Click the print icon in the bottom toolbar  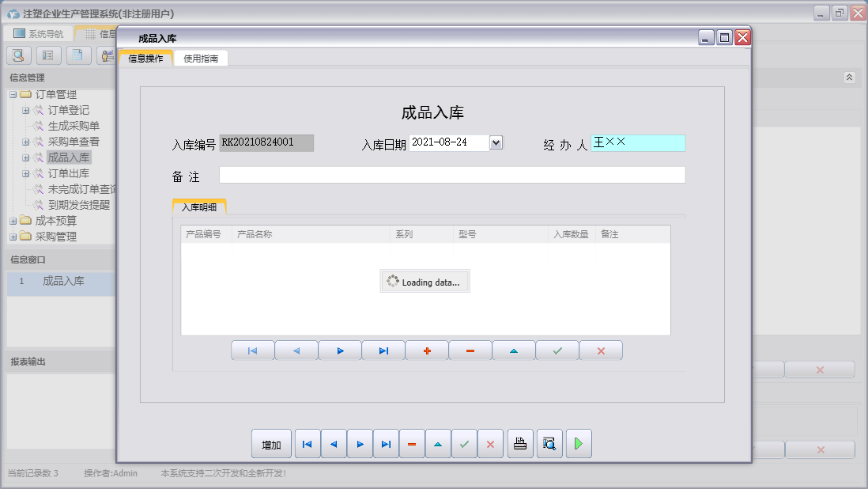tap(520, 443)
